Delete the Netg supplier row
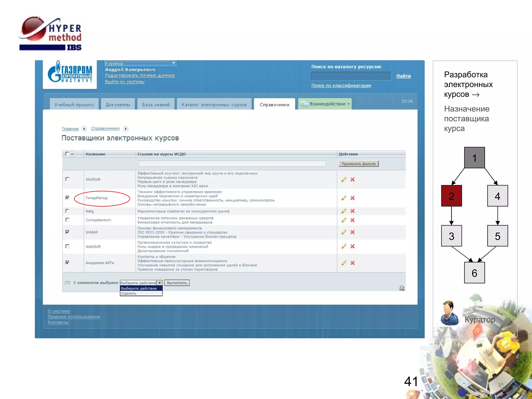 coord(353,211)
